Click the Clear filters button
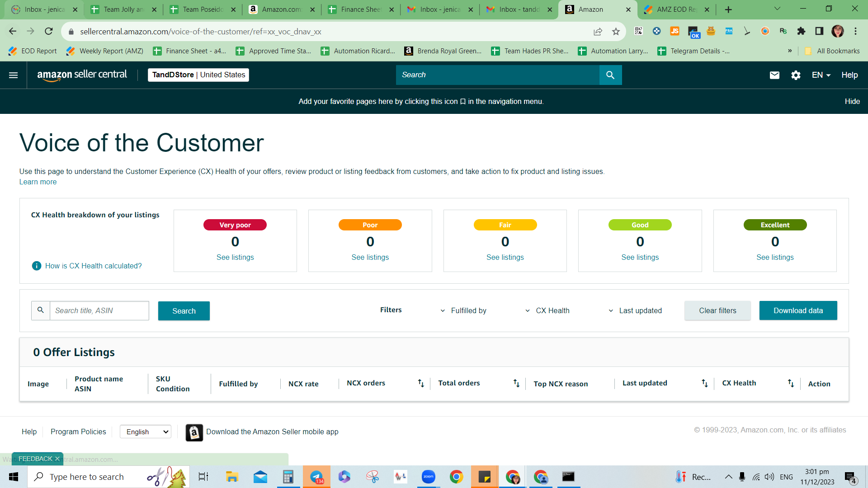The width and height of the screenshot is (868, 488). tap(717, 310)
